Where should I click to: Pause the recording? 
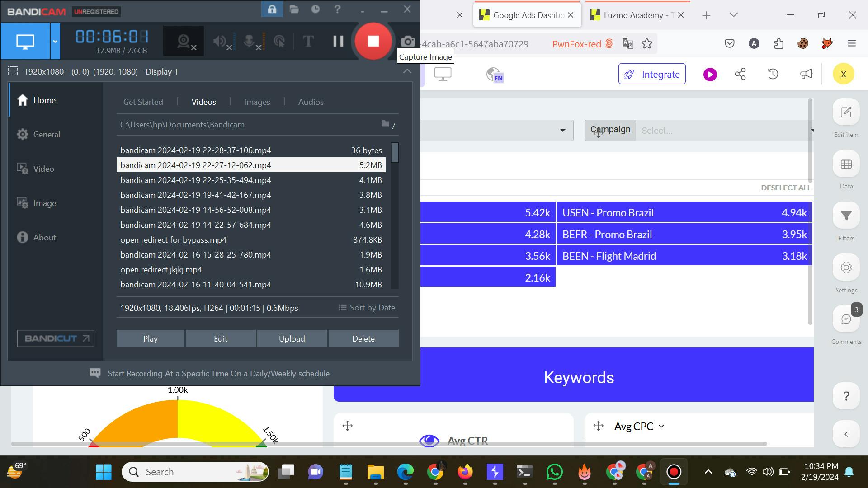tap(338, 41)
